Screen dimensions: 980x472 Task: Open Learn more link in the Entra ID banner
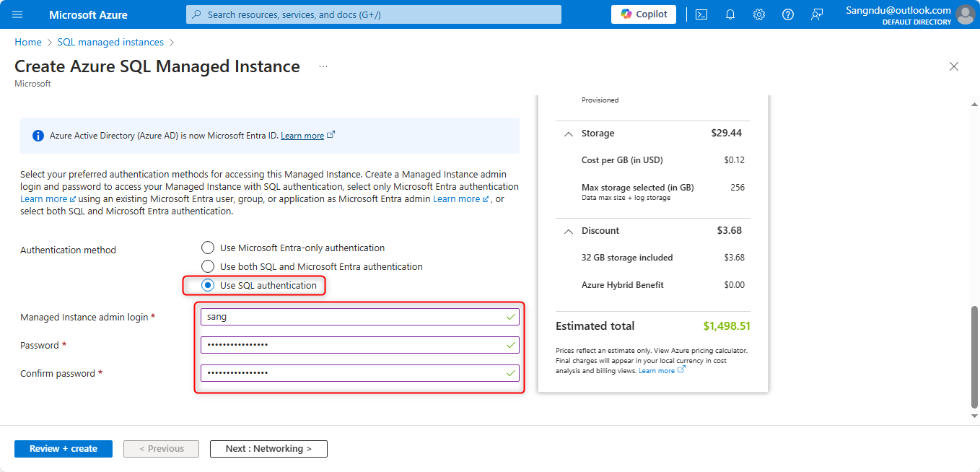pyautogui.click(x=307, y=136)
